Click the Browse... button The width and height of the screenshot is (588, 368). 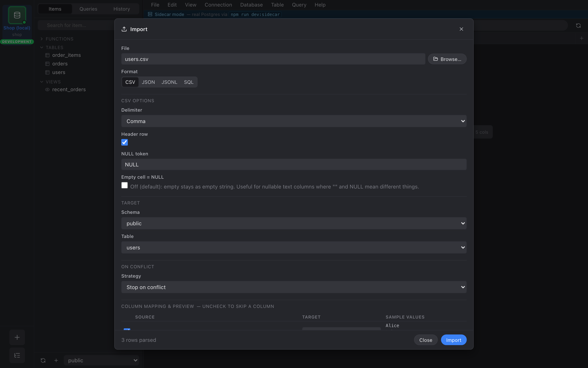point(447,59)
